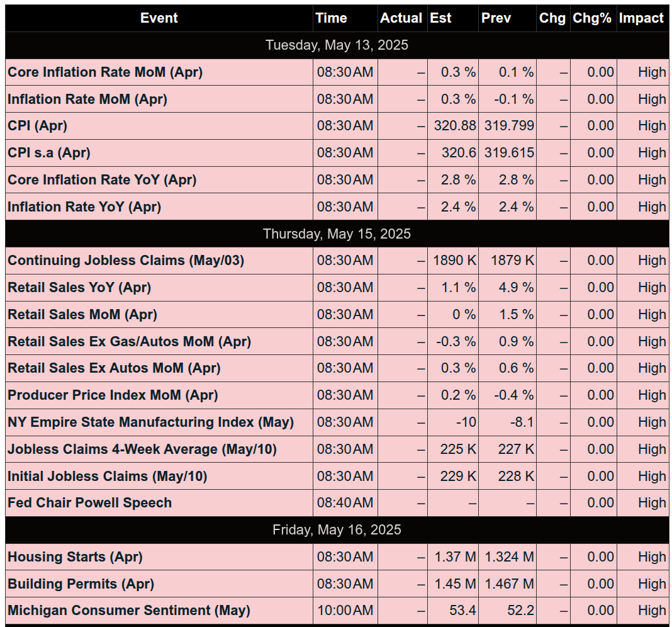Click the 1.37 M Housing Starts estimate
The image size is (672, 627).
coord(455,556)
